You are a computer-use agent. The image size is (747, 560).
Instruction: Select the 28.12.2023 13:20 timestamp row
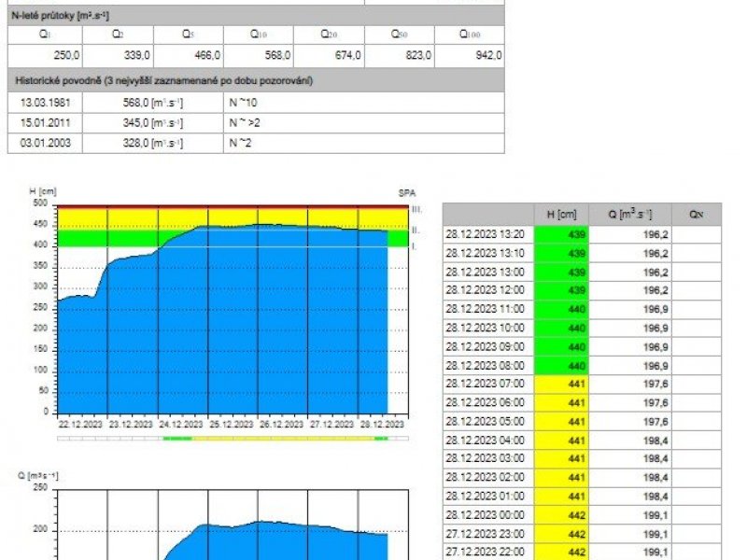tap(487, 234)
